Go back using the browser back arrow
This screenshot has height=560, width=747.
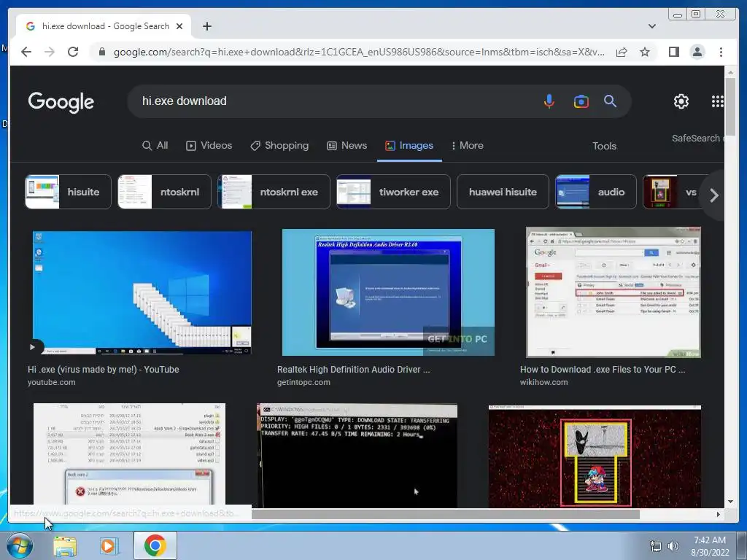(26, 52)
